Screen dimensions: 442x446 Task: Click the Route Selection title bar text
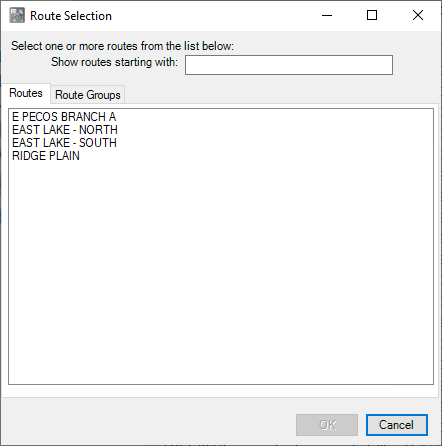point(71,16)
